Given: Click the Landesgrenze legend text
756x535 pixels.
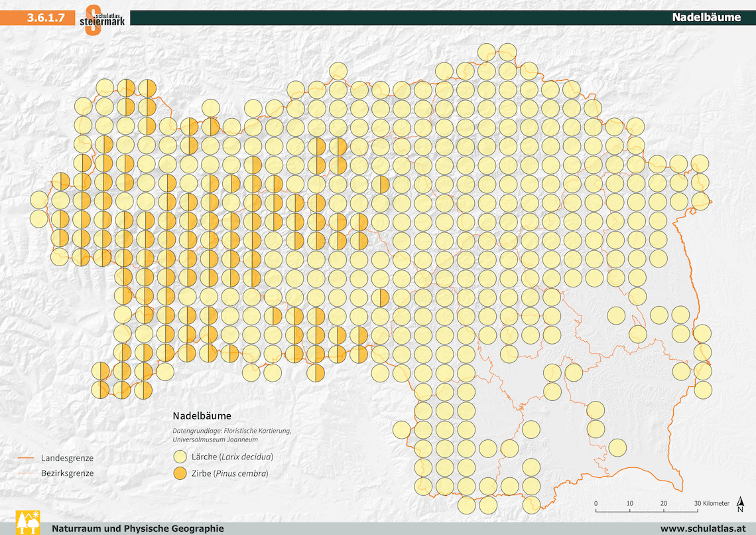Looking at the screenshot, I should 67,458.
